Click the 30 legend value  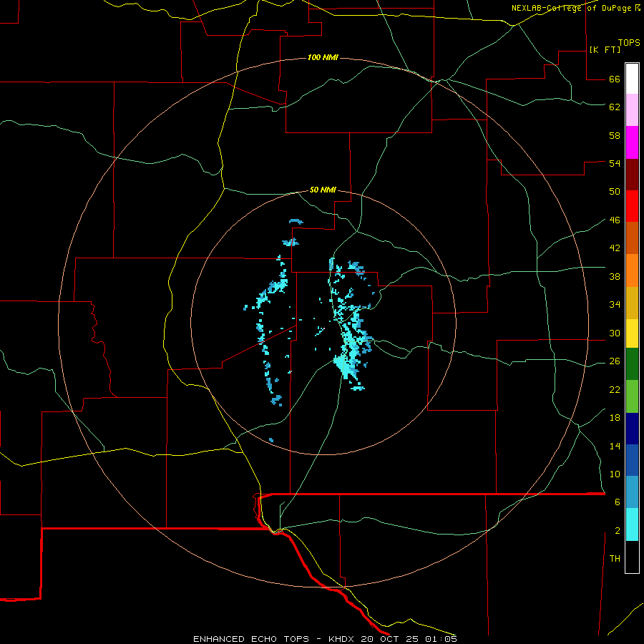click(615, 333)
